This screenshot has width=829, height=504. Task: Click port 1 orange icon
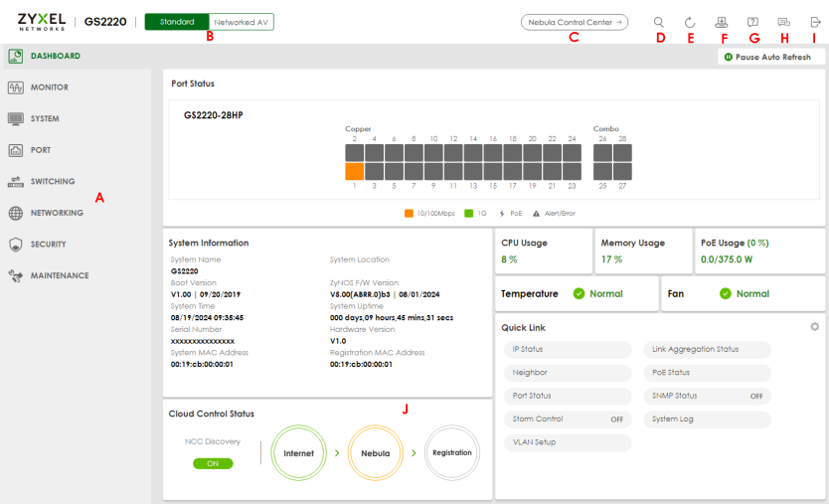point(354,171)
